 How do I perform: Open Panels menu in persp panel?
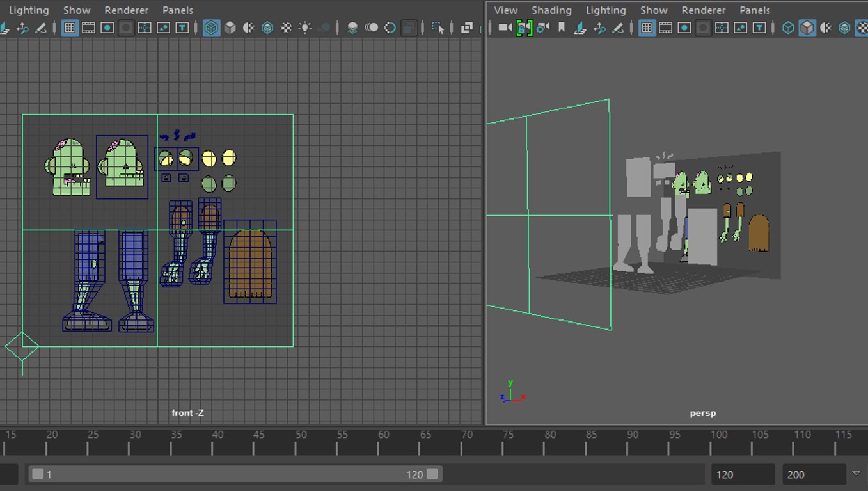[754, 10]
